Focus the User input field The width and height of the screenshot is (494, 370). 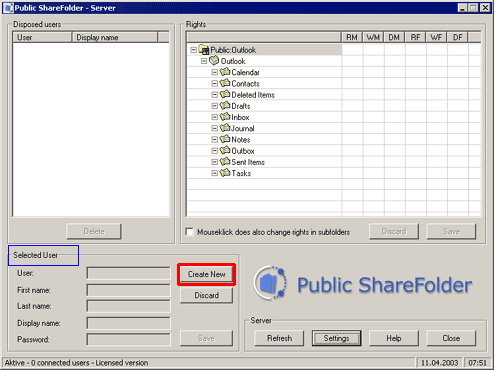(x=128, y=273)
